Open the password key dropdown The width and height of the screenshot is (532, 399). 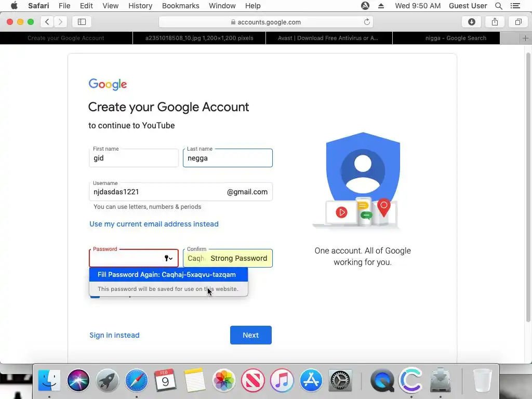(169, 258)
